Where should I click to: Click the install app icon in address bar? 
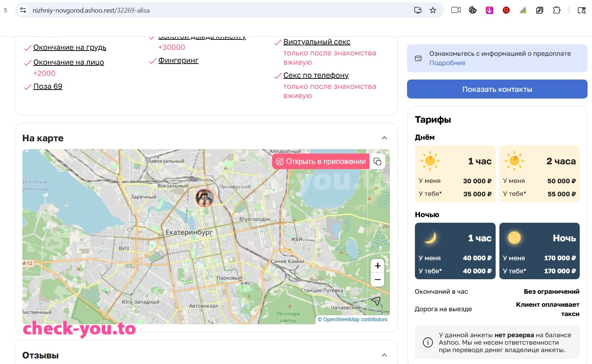[x=418, y=10]
